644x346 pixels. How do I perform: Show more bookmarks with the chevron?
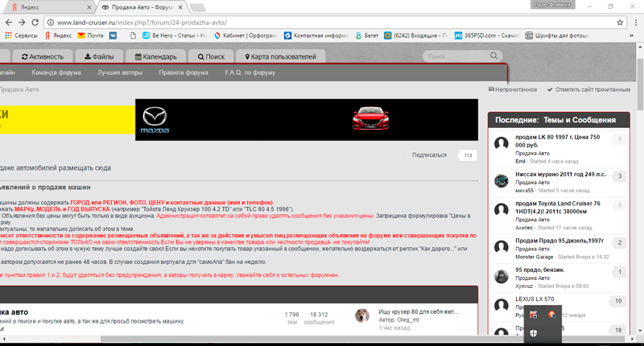pos(631,35)
